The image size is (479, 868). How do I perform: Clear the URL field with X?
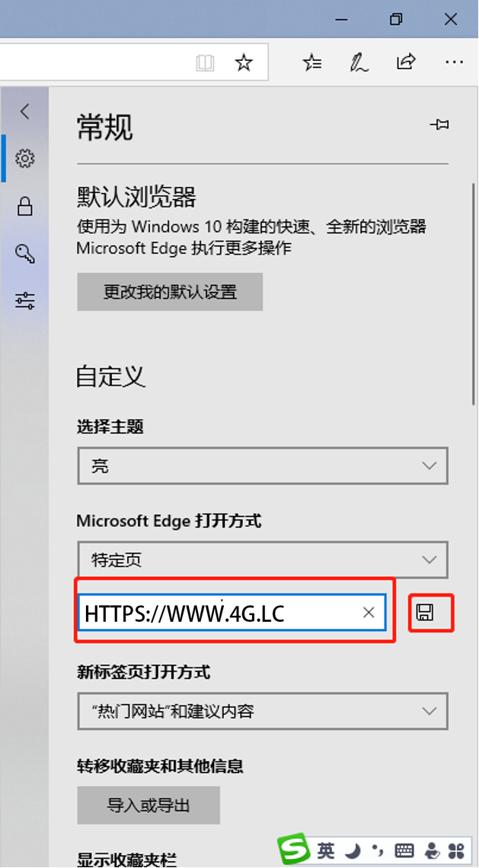(369, 612)
